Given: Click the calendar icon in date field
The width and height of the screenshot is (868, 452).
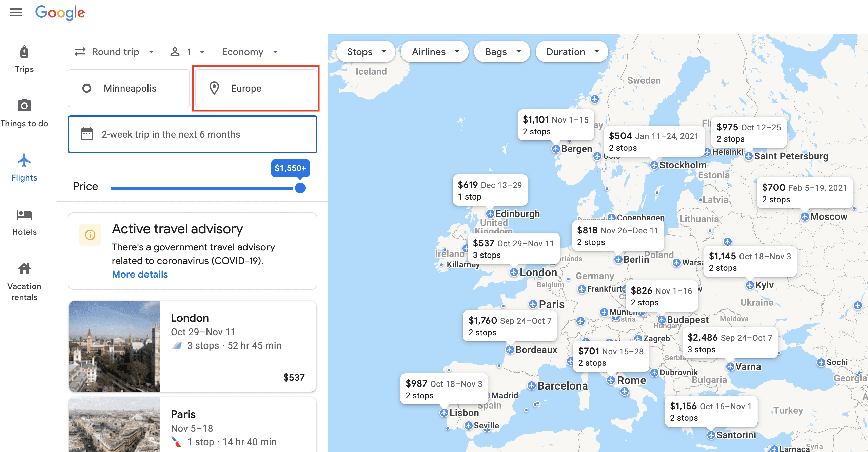Looking at the screenshot, I should coord(86,134).
